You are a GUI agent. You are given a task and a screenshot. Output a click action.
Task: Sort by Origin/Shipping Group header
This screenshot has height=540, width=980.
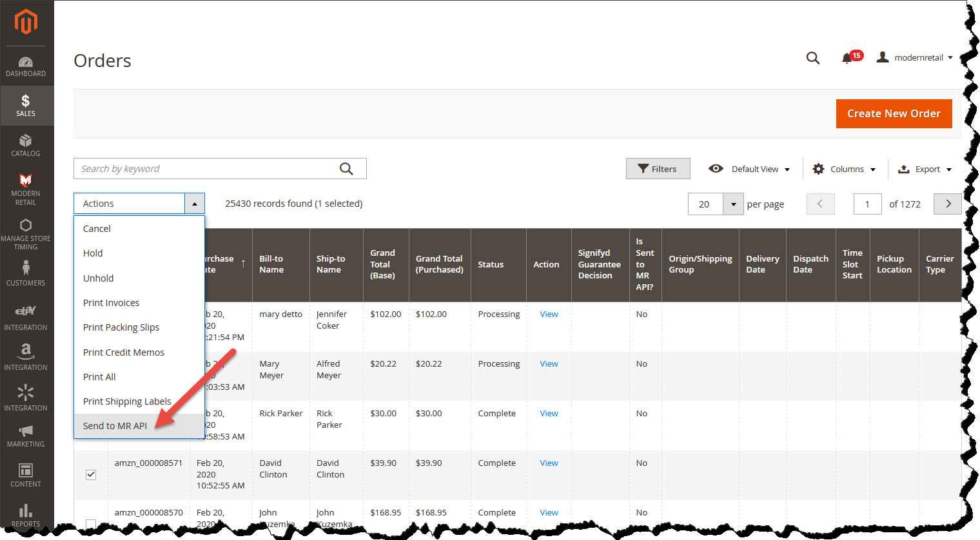pos(701,264)
